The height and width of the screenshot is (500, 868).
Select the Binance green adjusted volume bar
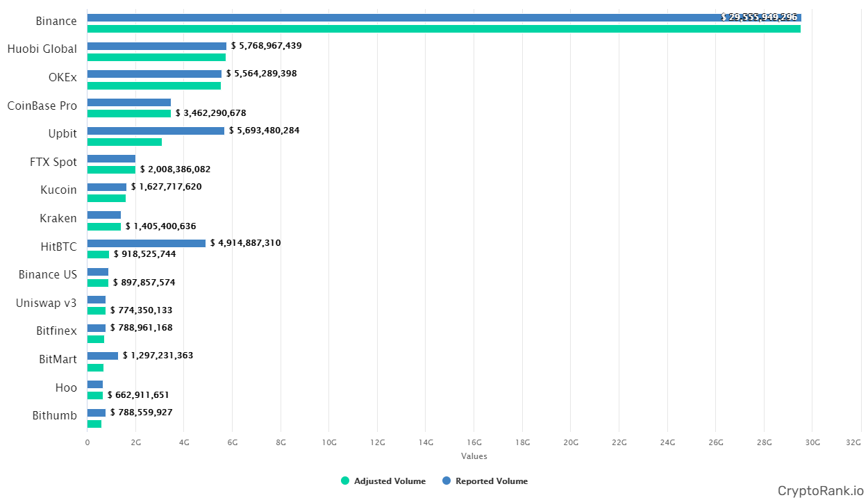[x=444, y=28]
